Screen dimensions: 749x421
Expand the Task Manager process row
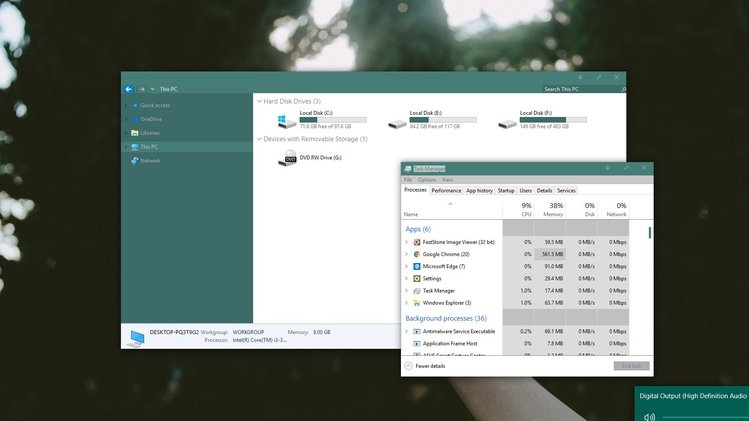pyautogui.click(x=407, y=291)
